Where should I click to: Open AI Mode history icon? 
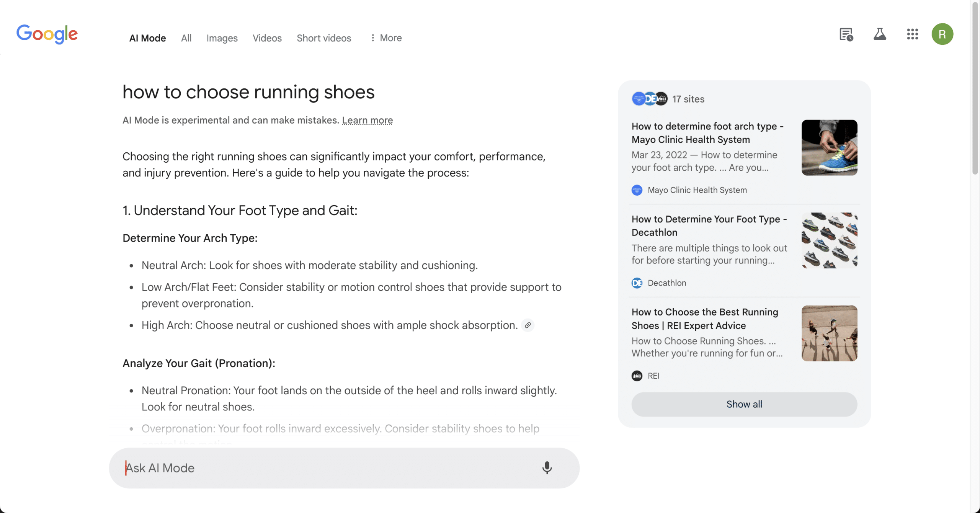pyautogui.click(x=846, y=34)
